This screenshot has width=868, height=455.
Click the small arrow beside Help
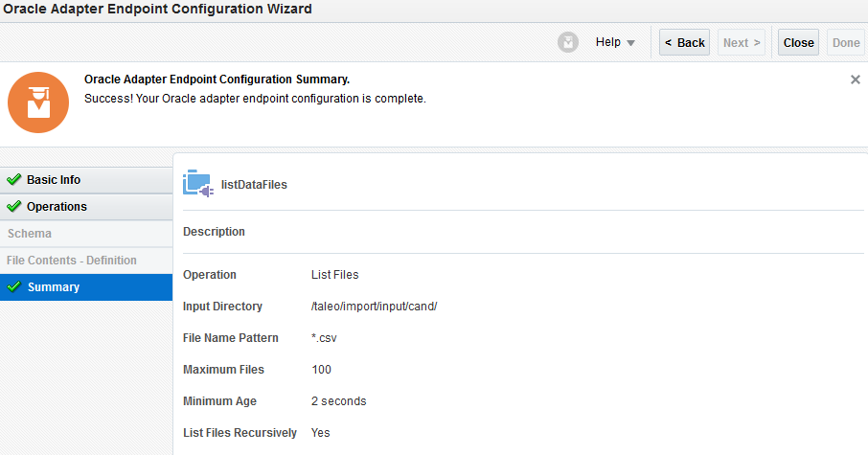pyautogui.click(x=630, y=43)
